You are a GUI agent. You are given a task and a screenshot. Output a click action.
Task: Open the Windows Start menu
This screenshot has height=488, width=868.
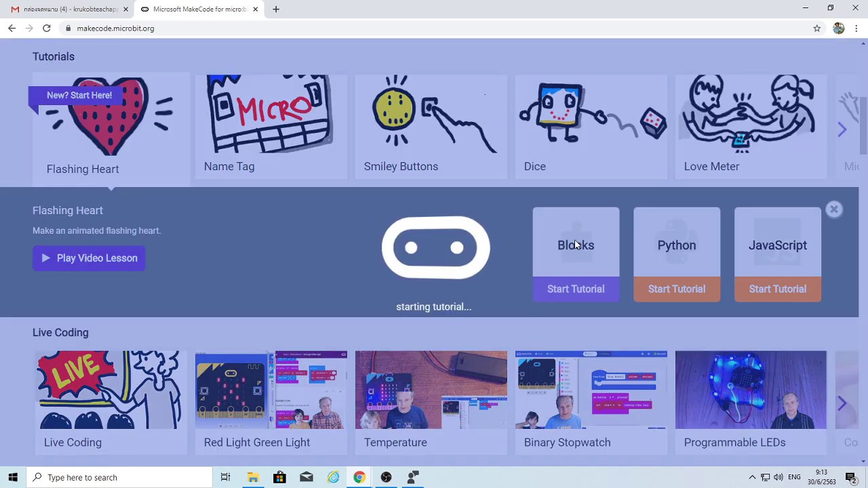pyautogui.click(x=13, y=477)
